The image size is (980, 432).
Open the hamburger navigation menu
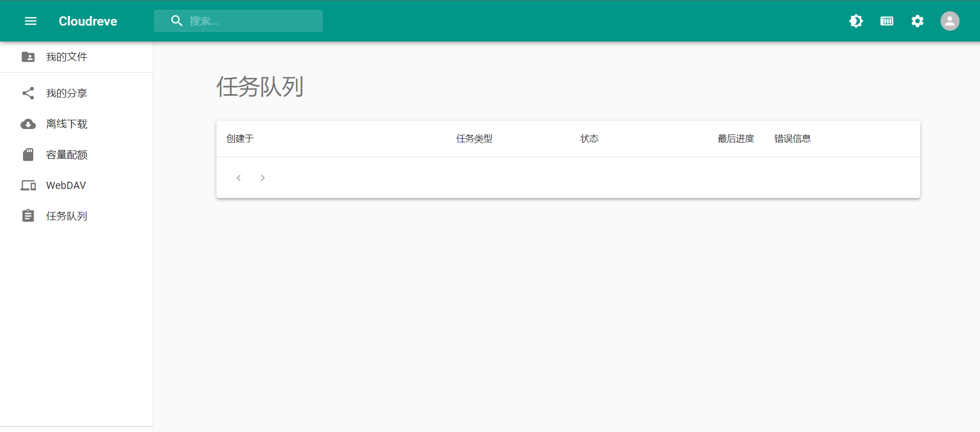point(31,21)
